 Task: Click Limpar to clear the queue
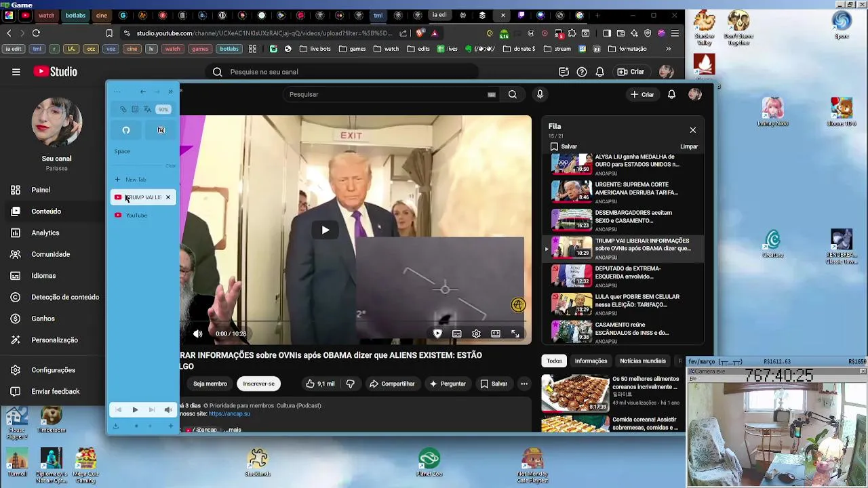coord(689,146)
